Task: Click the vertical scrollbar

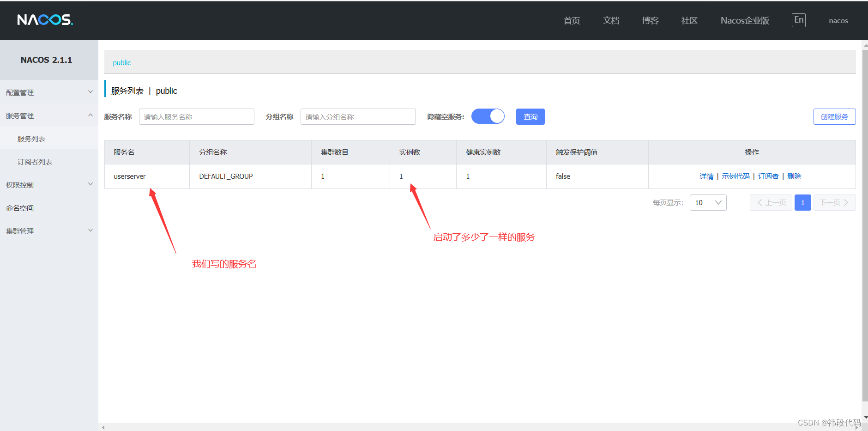Action: (x=865, y=225)
